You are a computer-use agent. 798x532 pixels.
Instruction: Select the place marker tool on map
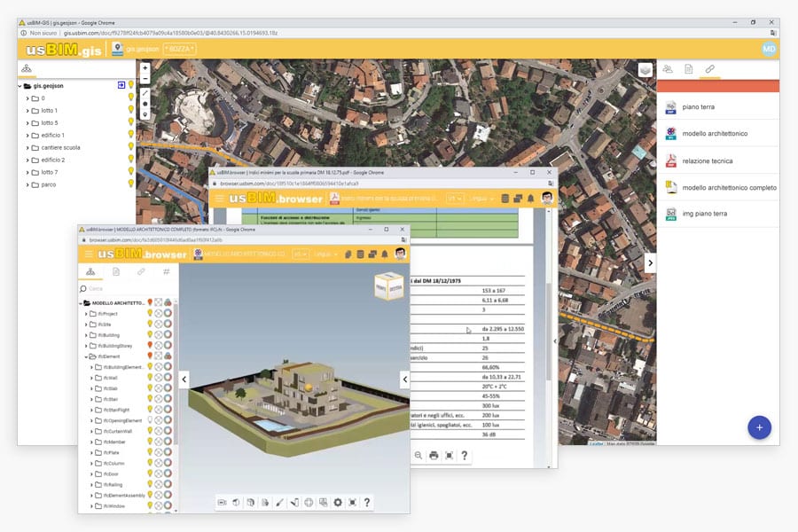pos(145,114)
